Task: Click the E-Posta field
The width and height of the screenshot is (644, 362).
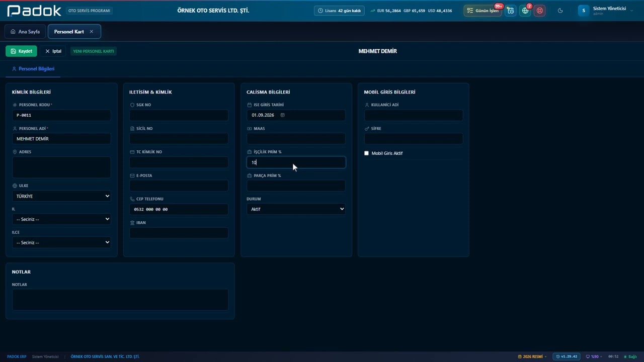Action: 179,186
